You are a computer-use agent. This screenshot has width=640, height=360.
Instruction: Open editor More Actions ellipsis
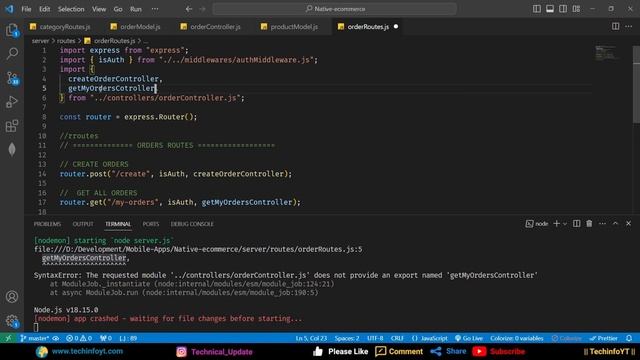tap(629, 27)
